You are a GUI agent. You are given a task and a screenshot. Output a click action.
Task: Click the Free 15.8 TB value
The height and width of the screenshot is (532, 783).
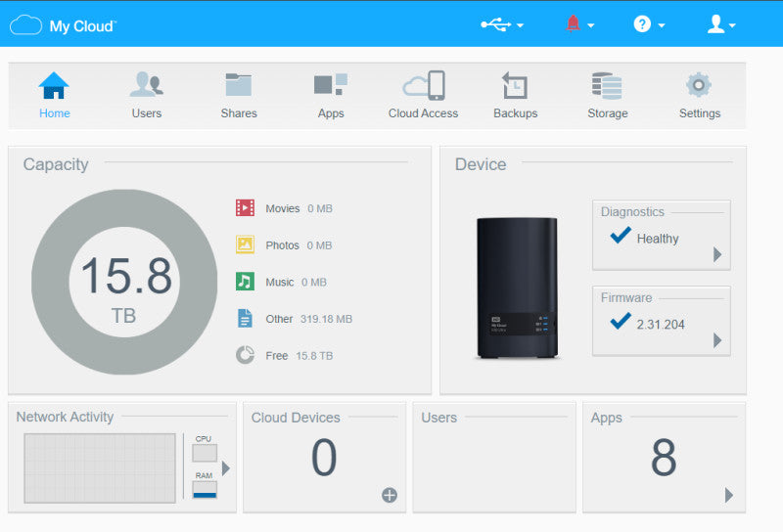pyautogui.click(x=314, y=356)
